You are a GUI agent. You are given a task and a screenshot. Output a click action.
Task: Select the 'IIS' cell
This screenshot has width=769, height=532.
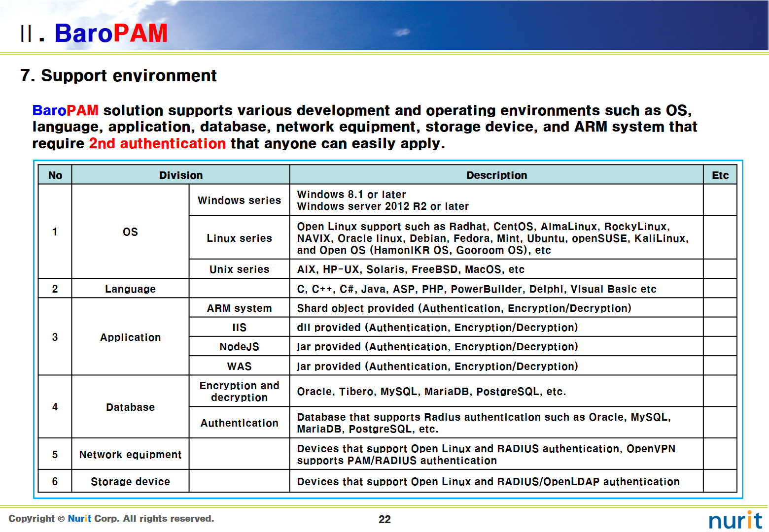pyautogui.click(x=239, y=327)
